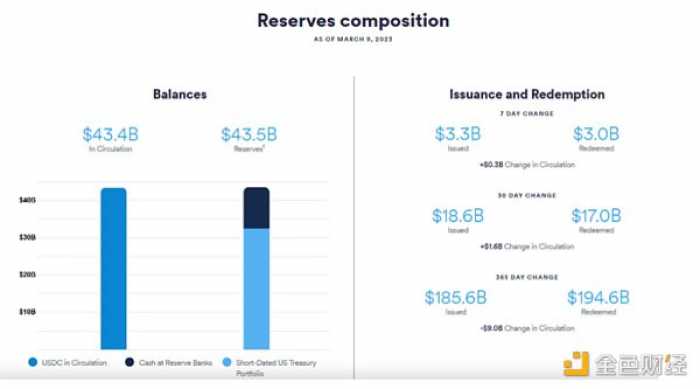The image size is (700, 389).
Task: Select the USDC in Circulation bar
Action: 113,268
